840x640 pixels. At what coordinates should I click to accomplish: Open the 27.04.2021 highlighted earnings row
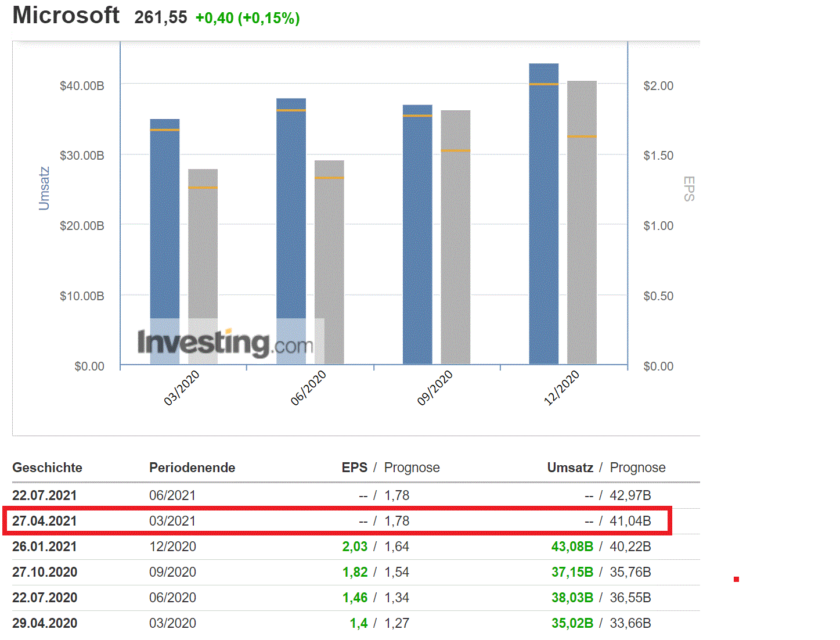point(45,521)
